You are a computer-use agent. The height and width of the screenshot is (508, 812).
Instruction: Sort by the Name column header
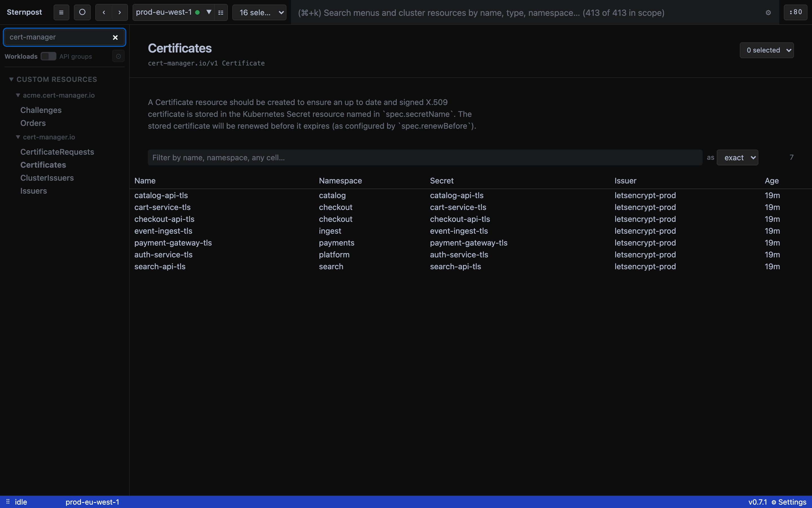coord(145,181)
